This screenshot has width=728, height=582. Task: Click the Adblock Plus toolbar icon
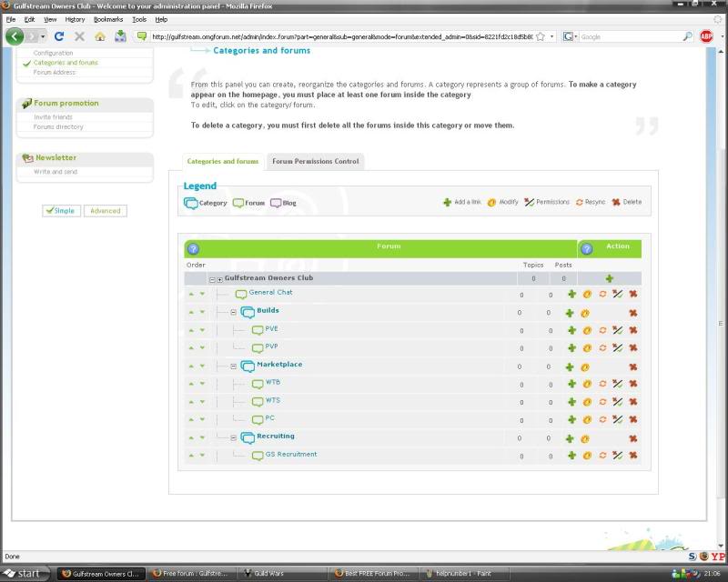pos(707,36)
